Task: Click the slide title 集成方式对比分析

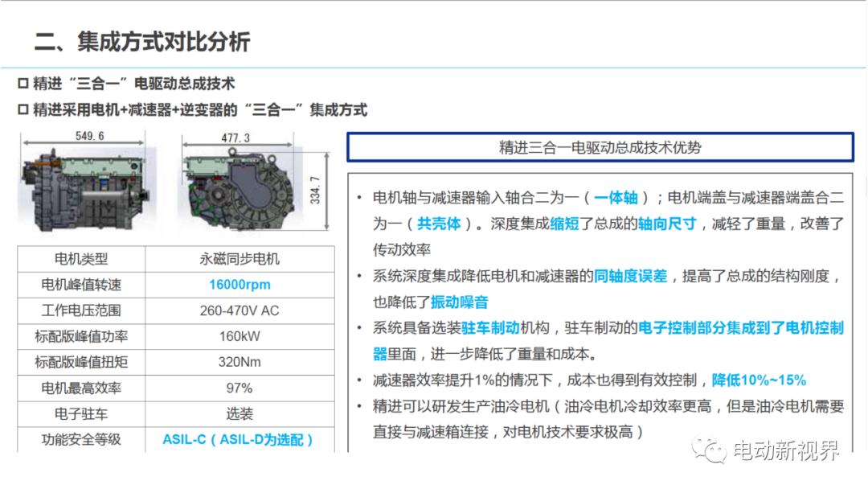Action: click(163, 42)
